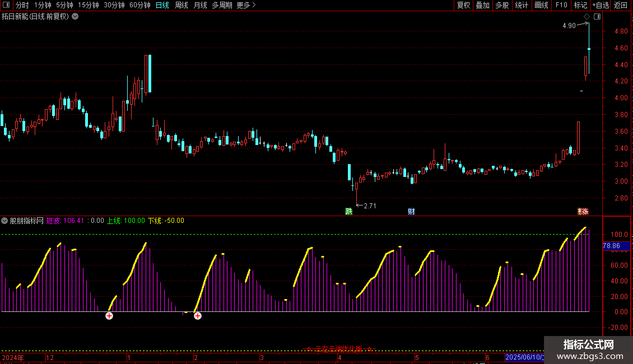Click first red plus signal marker in indicator
633x364 pixels.
click(109, 316)
